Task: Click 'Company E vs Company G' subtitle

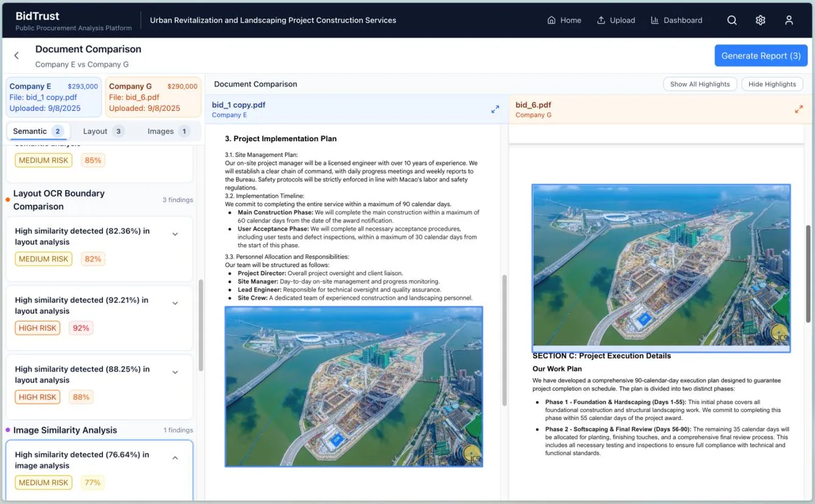Action: point(82,65)
